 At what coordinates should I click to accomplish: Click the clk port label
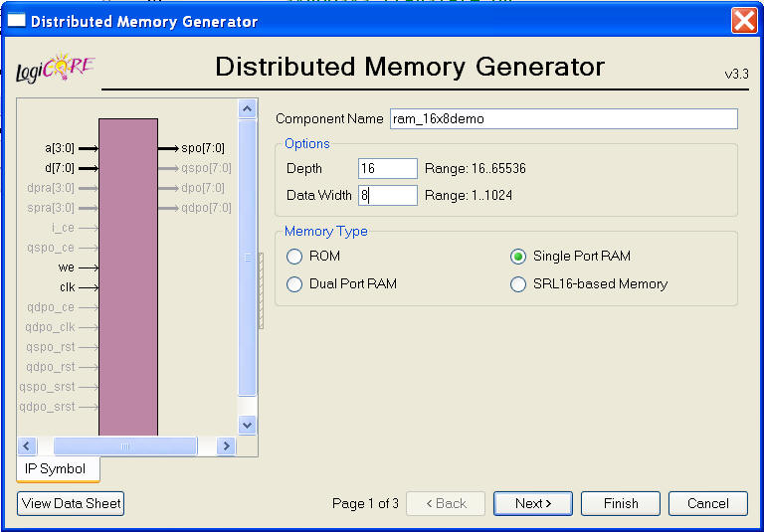(x=68, y=287)
